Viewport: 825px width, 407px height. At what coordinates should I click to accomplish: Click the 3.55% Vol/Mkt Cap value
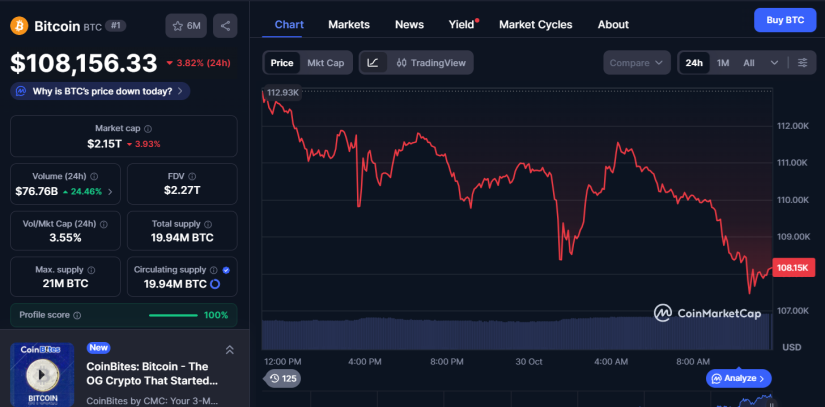click(65, 238)
